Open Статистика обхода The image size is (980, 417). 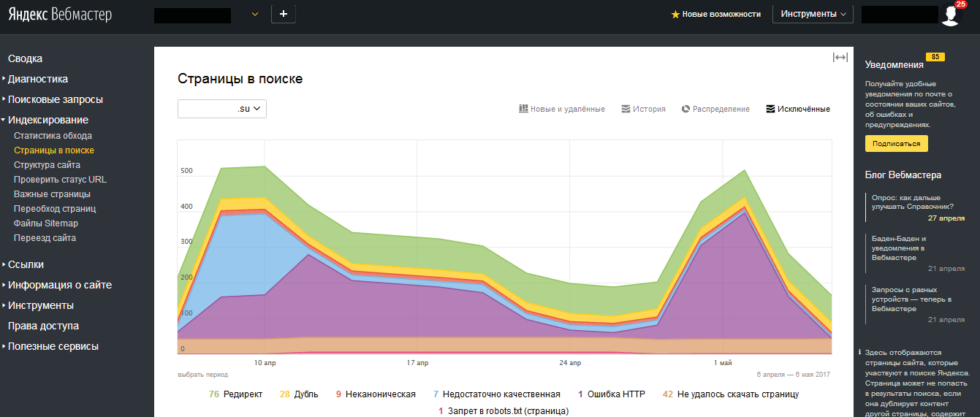coord(53,136)
